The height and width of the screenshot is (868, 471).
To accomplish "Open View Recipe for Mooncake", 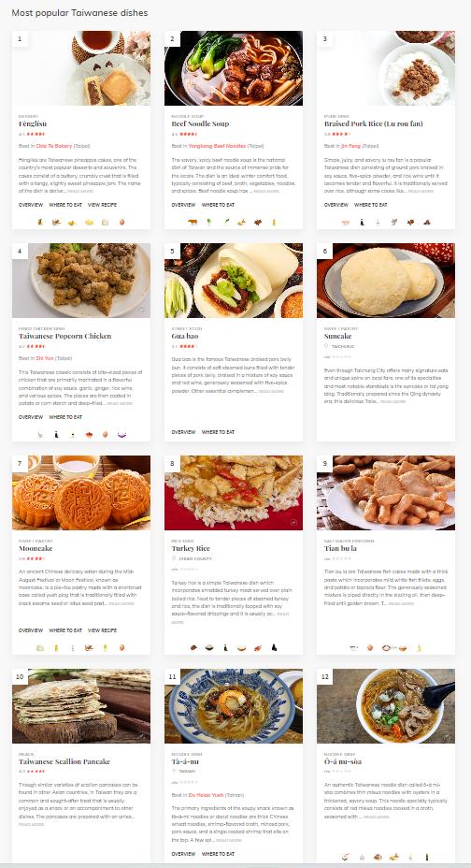I will click(102, 630).
